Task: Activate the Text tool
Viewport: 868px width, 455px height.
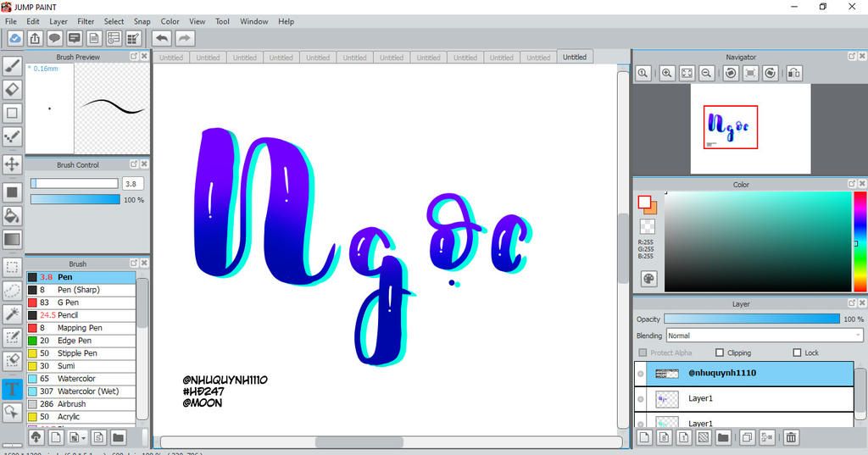Action: [12, 389]
